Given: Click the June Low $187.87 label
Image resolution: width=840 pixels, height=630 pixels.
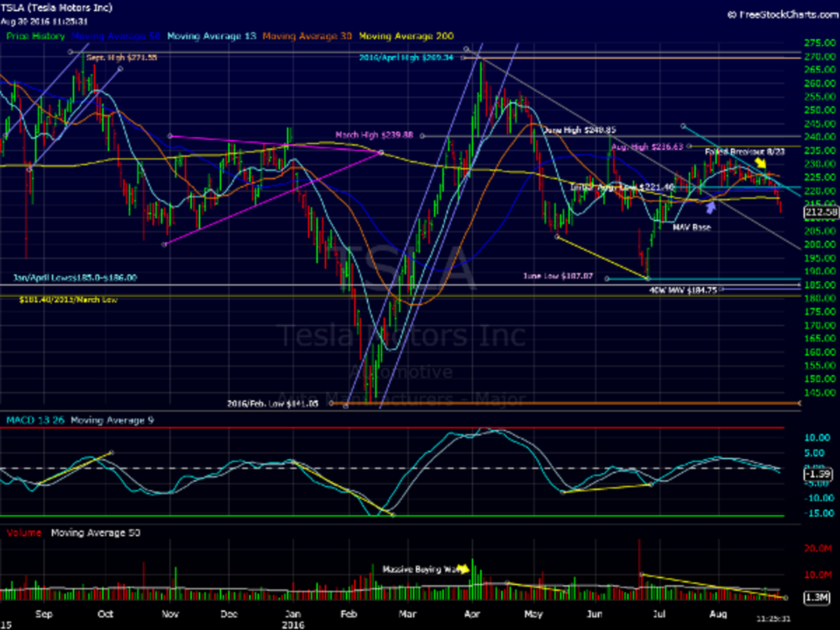Looking at the screenshot, I should (558, 276).
